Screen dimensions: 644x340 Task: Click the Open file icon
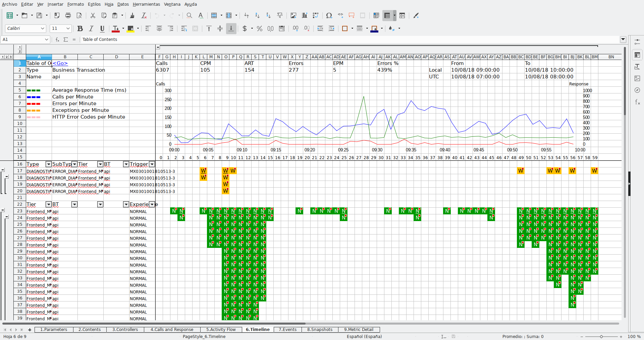pyautogui.click(x=24, y=15)
